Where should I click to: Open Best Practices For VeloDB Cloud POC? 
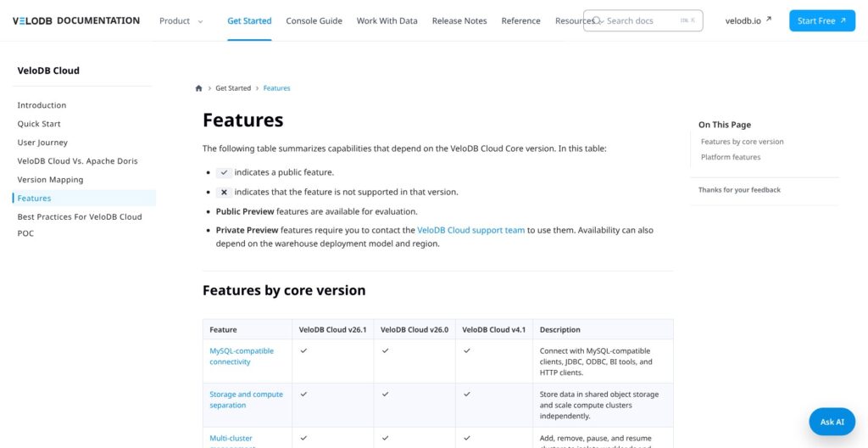point(80,225)
